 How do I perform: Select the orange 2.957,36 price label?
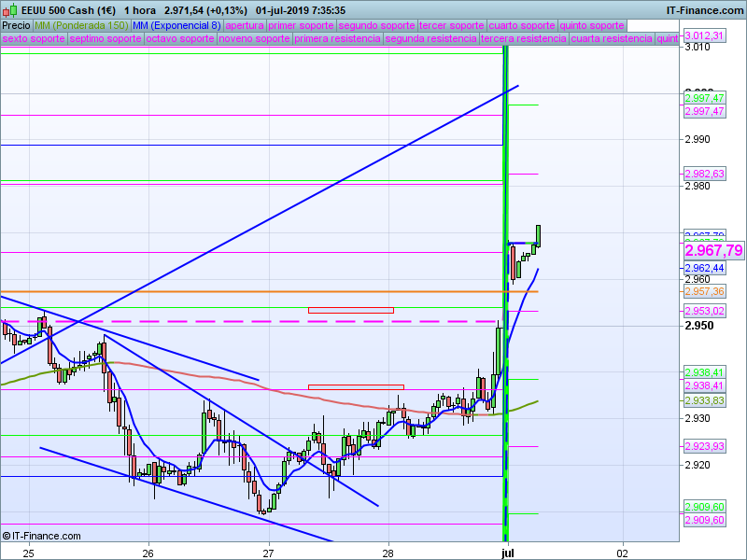point(704,292)
